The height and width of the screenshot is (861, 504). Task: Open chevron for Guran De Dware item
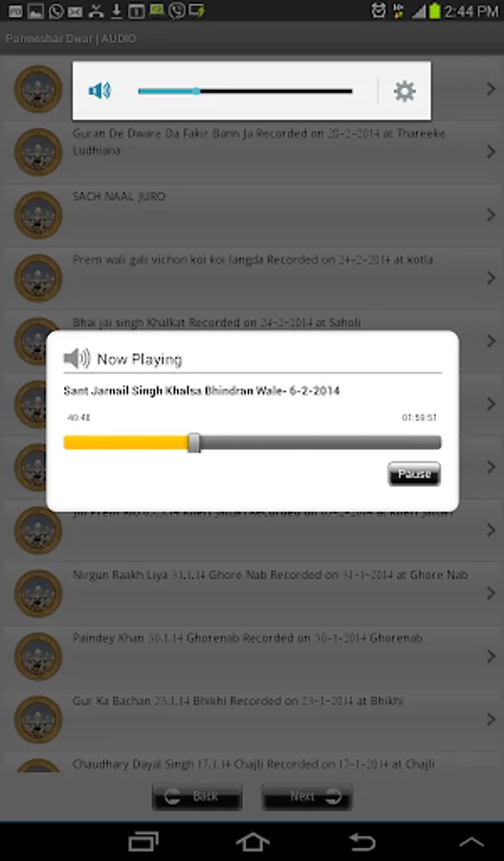coord(491,152)
